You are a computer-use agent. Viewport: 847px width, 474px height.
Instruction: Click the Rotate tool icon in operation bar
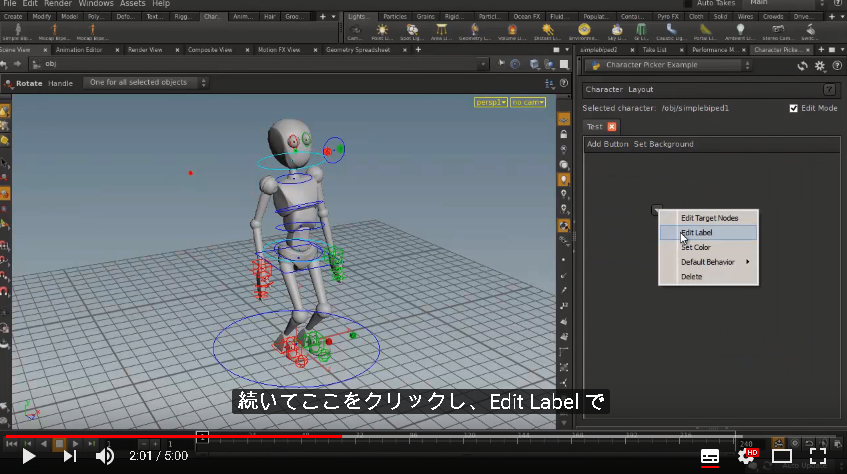point(9,83)
